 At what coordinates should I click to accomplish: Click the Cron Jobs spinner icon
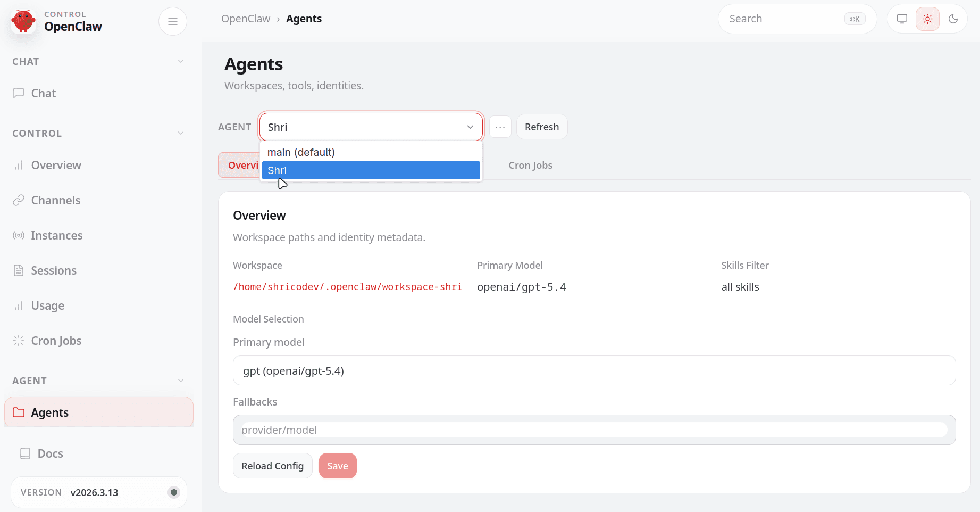point(19,341)
